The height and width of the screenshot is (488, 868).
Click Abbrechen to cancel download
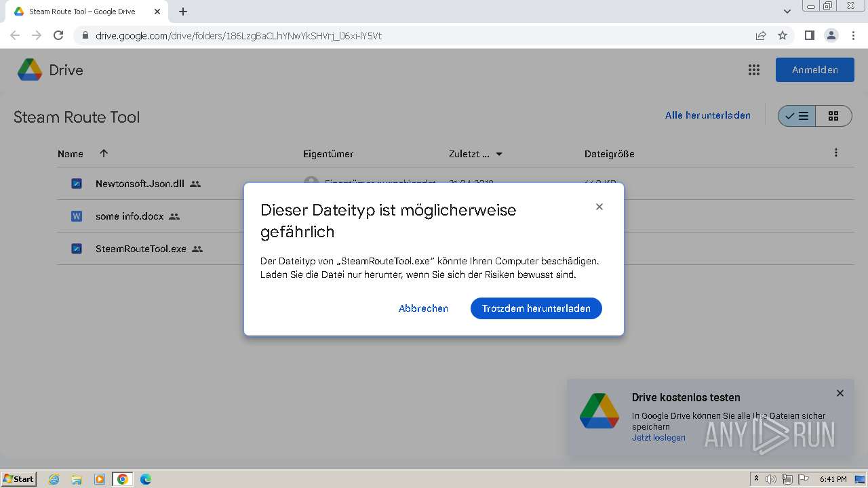[423, 308]
